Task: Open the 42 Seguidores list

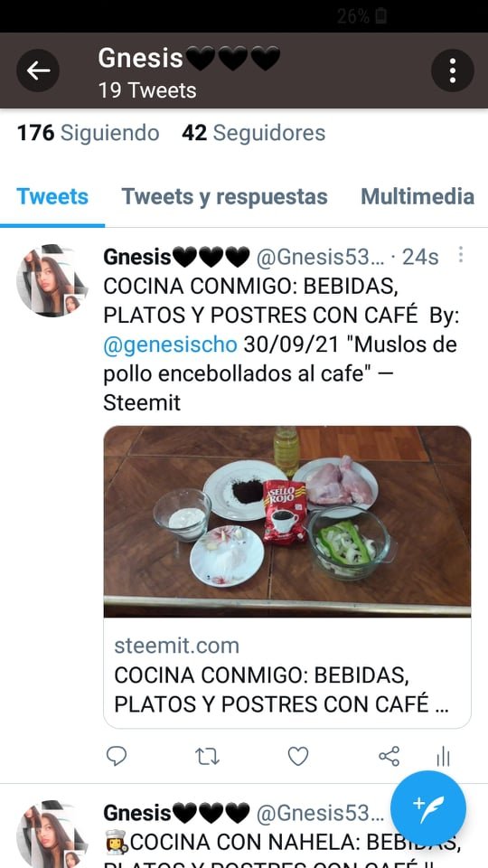Action: tap(253, 133)
